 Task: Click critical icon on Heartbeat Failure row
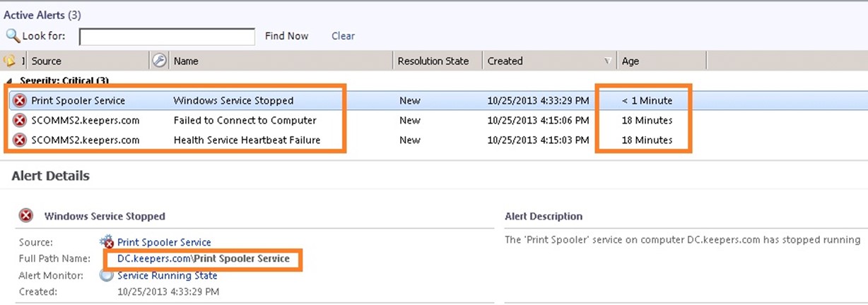click(20, 140)
